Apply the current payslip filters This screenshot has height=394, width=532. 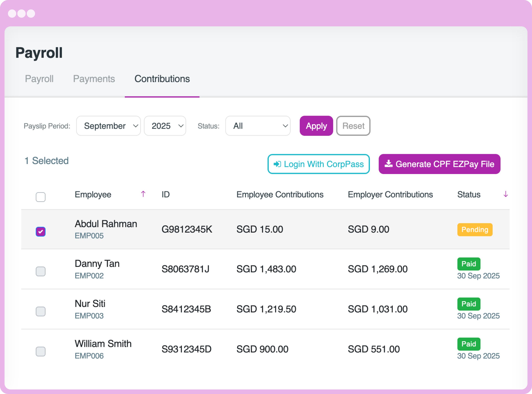tap(316, 126)
